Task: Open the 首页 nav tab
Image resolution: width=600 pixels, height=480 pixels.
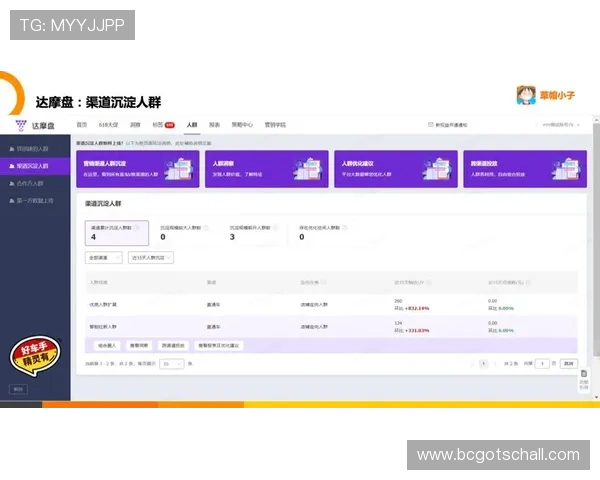Action: (x=82, y=125)
